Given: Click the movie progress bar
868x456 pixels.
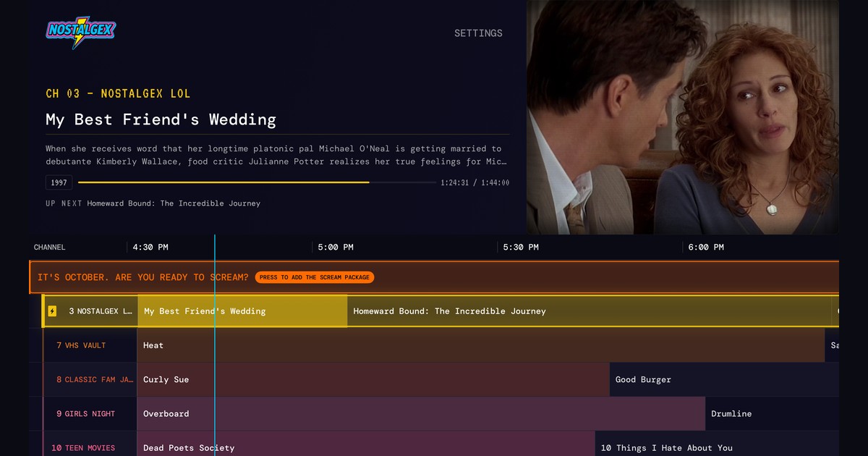Looking at the screenshot, I should tap(257, 182).
